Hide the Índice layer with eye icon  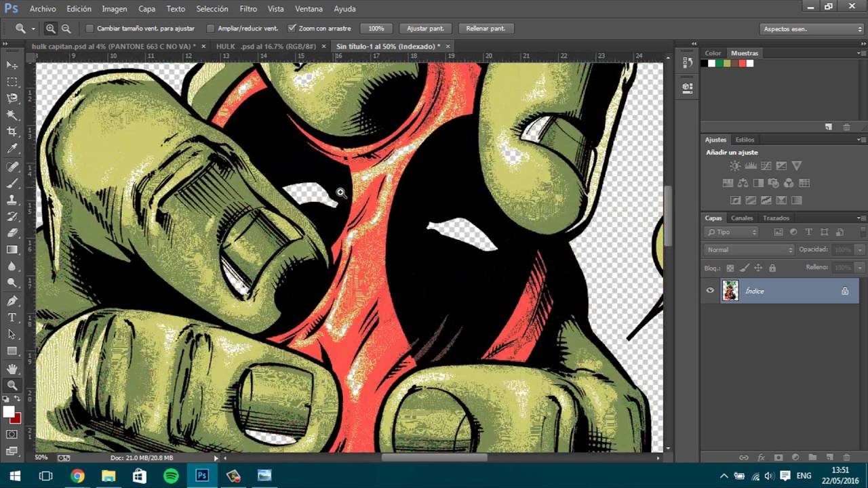tap(710, 291)
